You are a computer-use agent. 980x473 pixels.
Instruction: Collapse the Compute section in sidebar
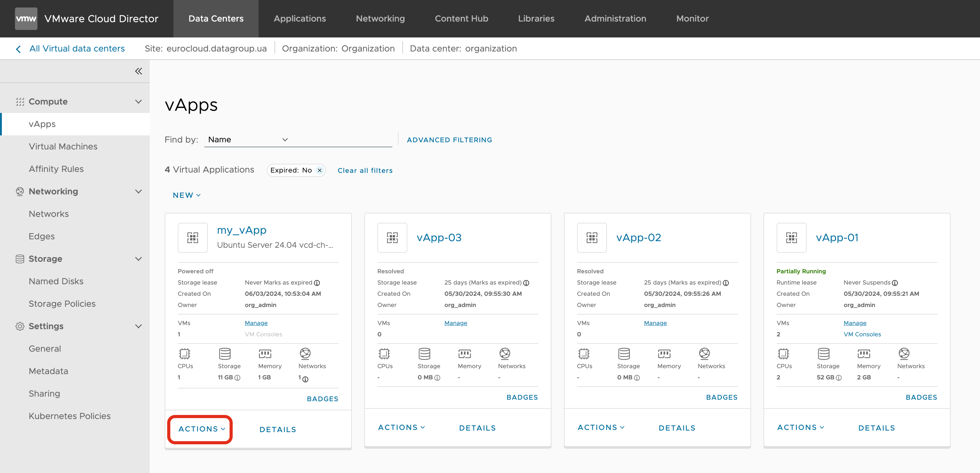tap(138, 102)
